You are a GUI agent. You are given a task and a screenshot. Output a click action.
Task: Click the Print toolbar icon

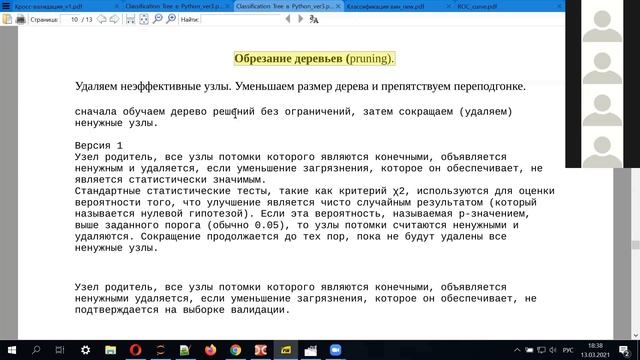pos(20,19)
